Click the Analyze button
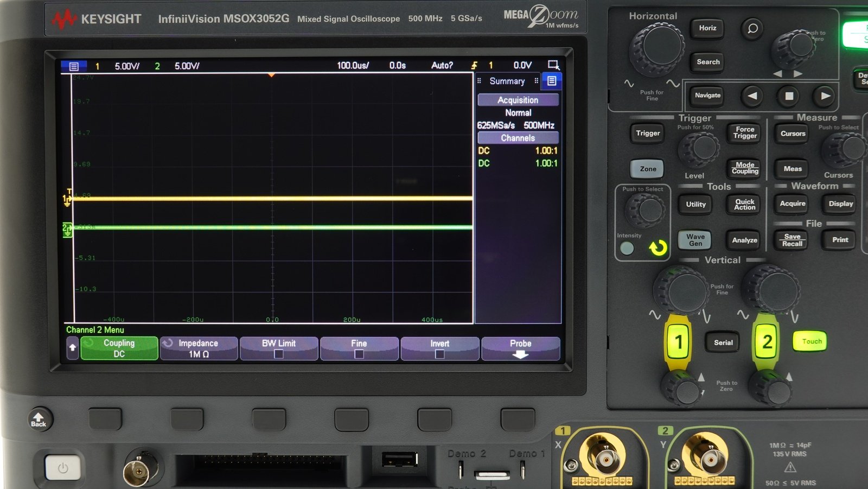 (x=745, y=240)
